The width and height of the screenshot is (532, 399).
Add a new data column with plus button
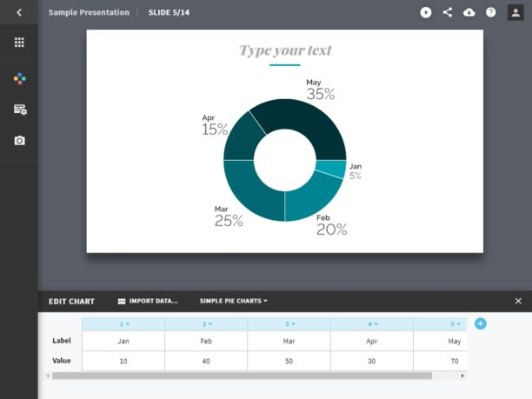[480, 323]
